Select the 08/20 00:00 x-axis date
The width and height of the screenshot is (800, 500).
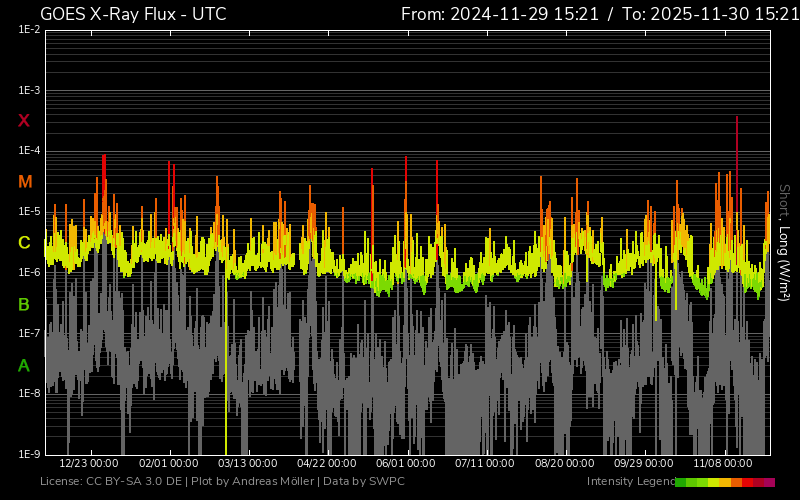click(565, 464)
